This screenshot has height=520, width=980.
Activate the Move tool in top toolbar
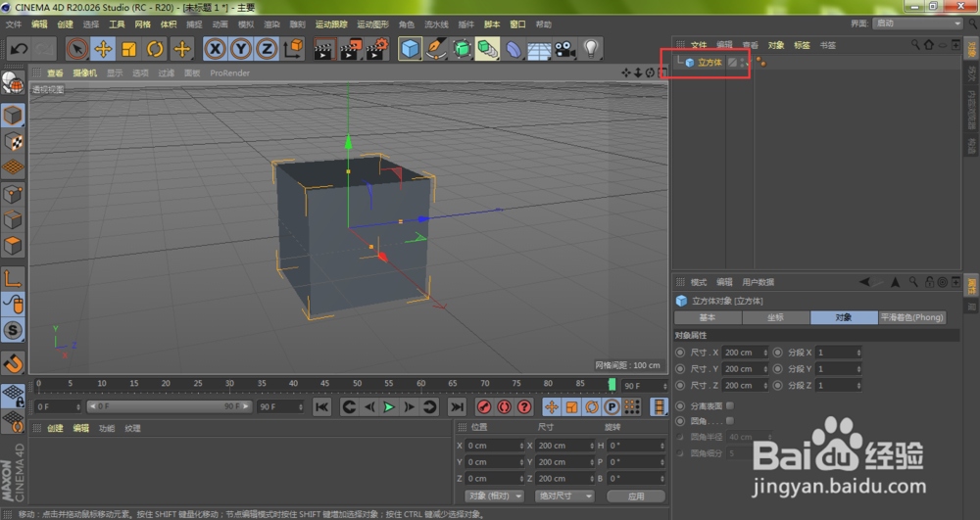(103, 49)
